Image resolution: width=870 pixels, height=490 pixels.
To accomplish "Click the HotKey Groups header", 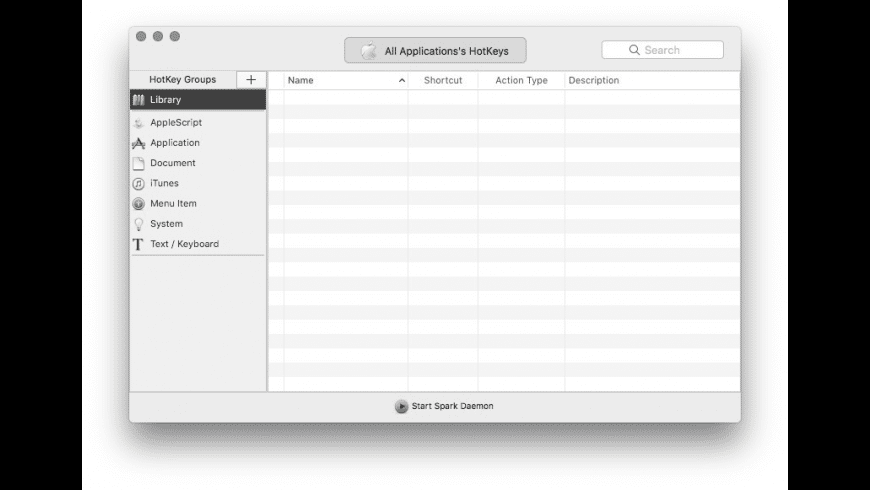I will pyautogui.click(x=183, y=80).
